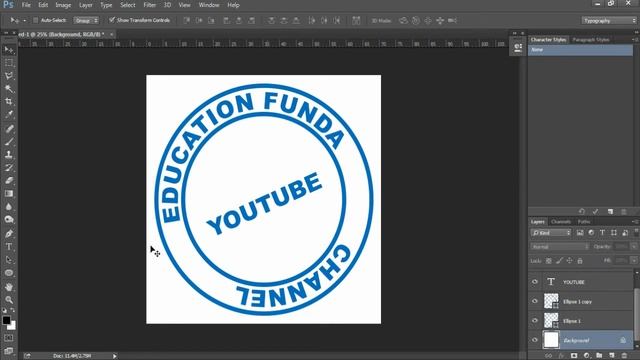Filter for pixel layers icon

coord(580,233)
